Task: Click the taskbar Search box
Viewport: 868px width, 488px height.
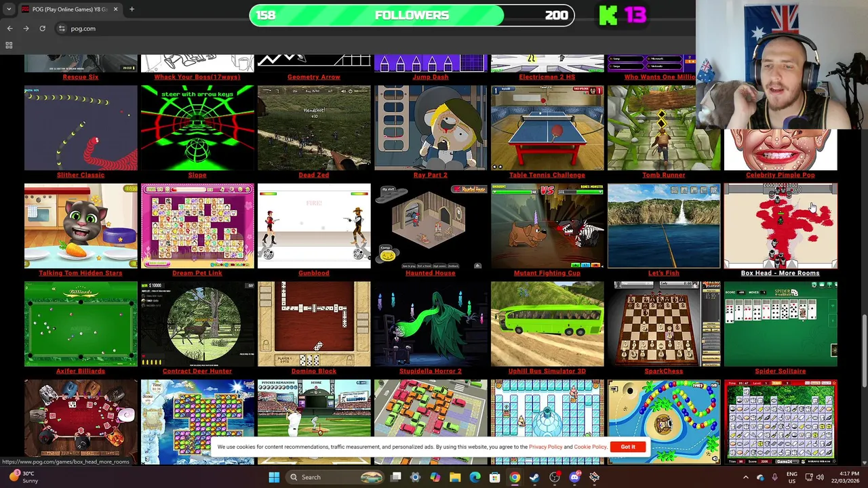Action: coord(336,477)
